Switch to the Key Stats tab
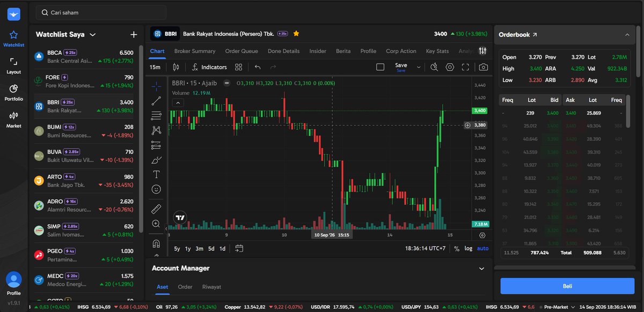 click(437, 51)
